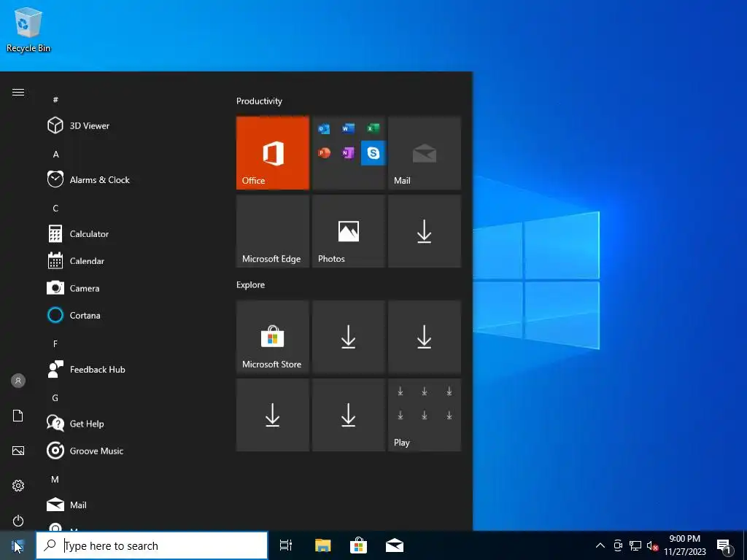Open Microsoft Store from taskbar

358,545
